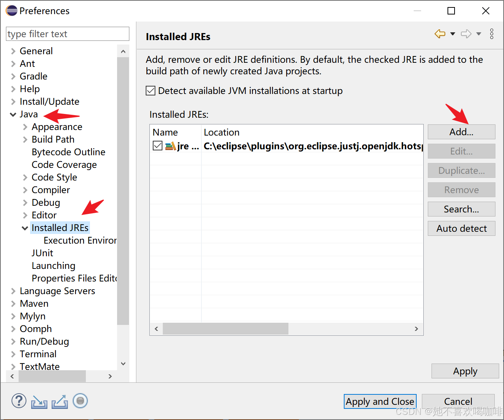Image resolution: width=504 pixels, height=420 pixels.
Task: Click the Export preferences icon
Action: coord(60,401)
